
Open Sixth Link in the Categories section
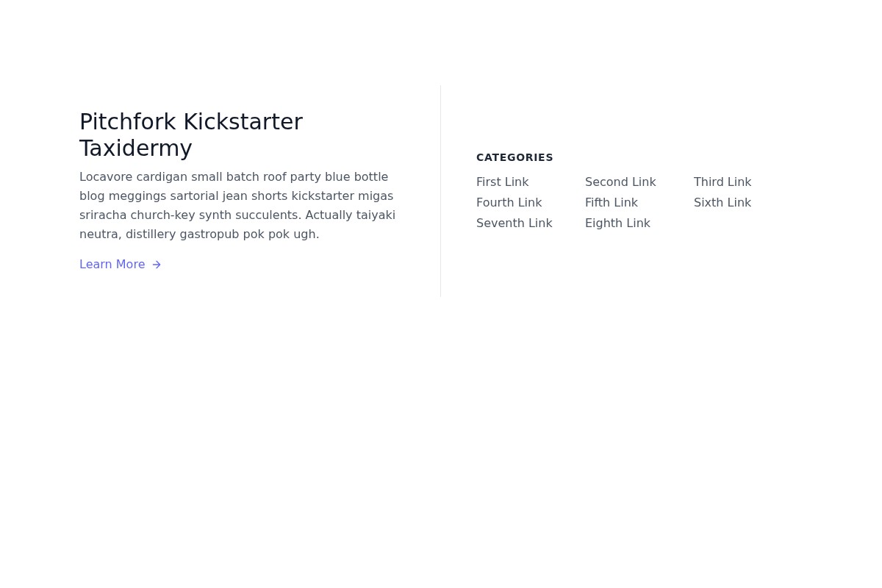pyautogui.click(x=722, y=202)
